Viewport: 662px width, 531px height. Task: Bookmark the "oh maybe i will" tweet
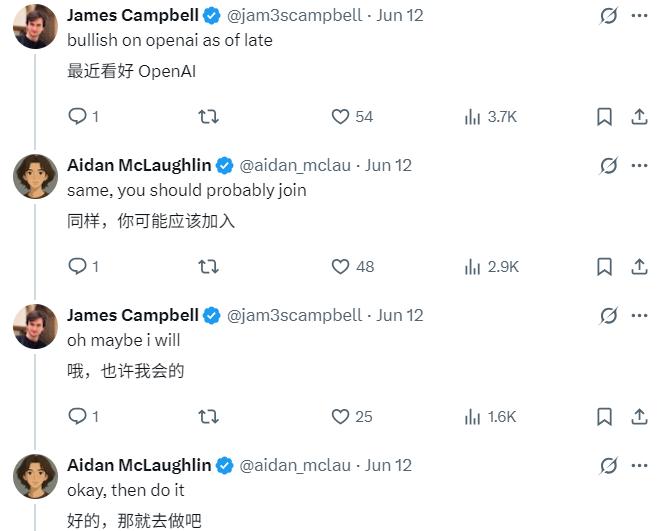tap(604, 417)
